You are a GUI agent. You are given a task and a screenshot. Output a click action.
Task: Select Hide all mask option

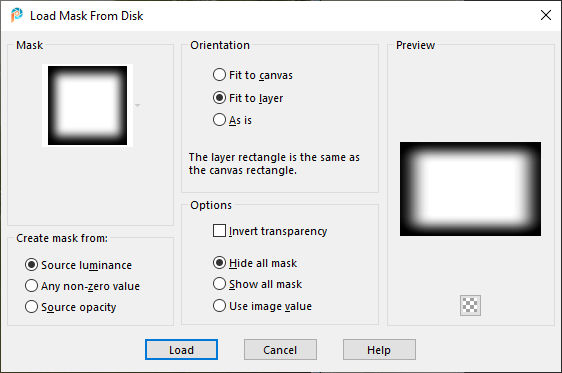(255, 263)
